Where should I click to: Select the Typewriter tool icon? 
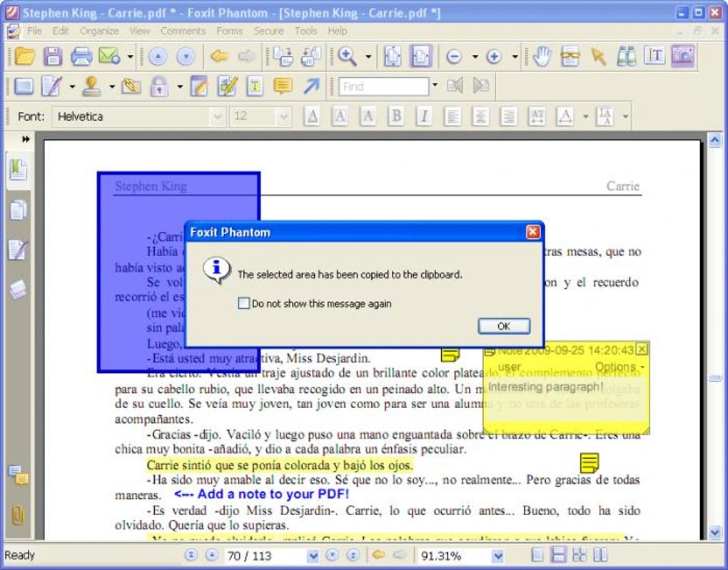254,86
